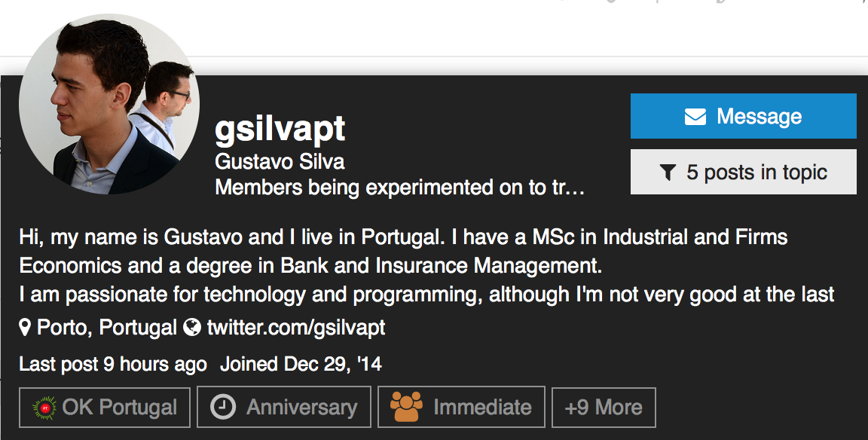Open the Anniversary badge label
868x440 pixels.
[x=301, y=408]
